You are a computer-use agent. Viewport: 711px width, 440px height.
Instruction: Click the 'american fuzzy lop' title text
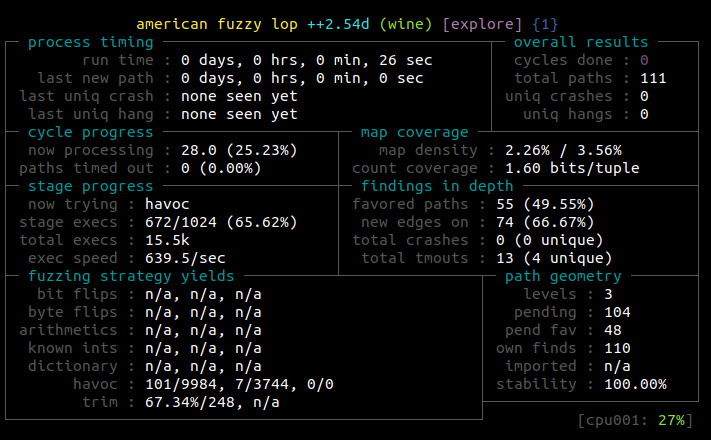[217, 24]
